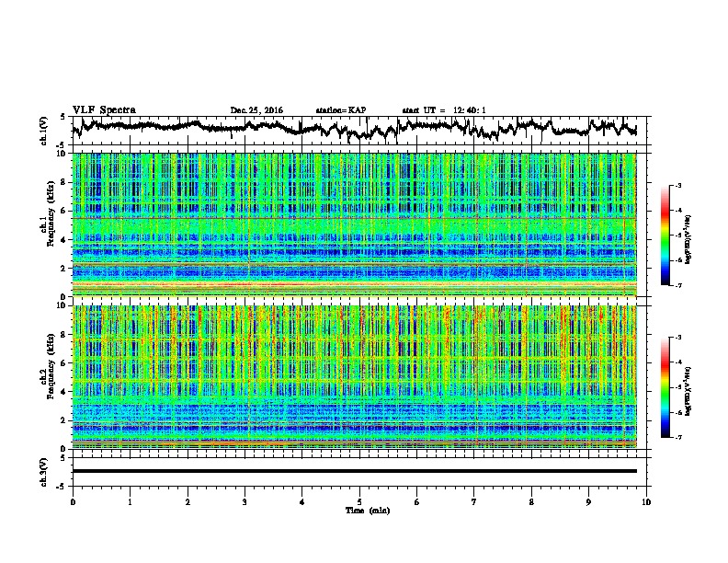Click the flat ch.3 black signal bar
Viewport: 728px width, 563px height.
(x=354, y=471)
